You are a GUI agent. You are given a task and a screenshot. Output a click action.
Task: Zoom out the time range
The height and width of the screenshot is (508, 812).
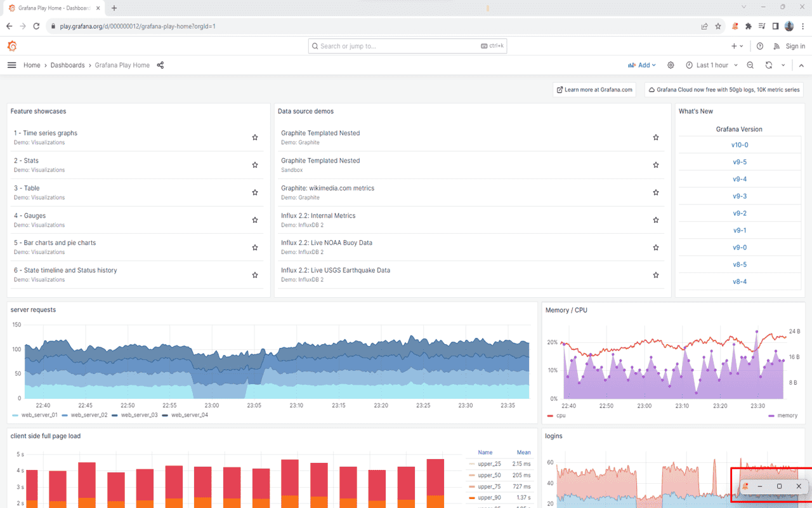point(750,65)
